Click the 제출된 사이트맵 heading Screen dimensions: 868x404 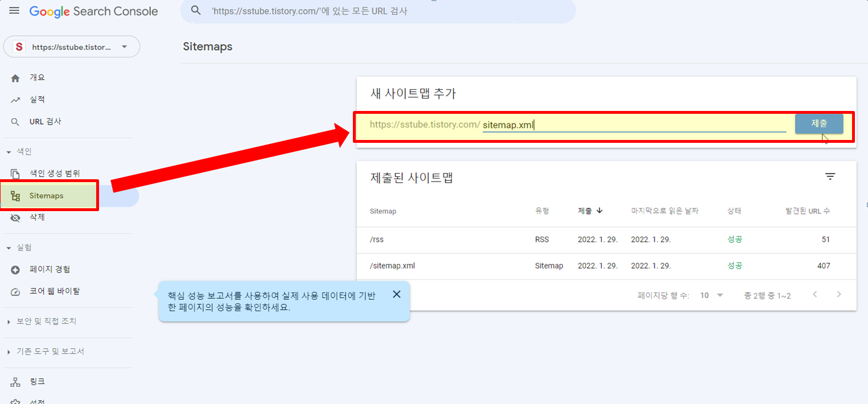412,177
